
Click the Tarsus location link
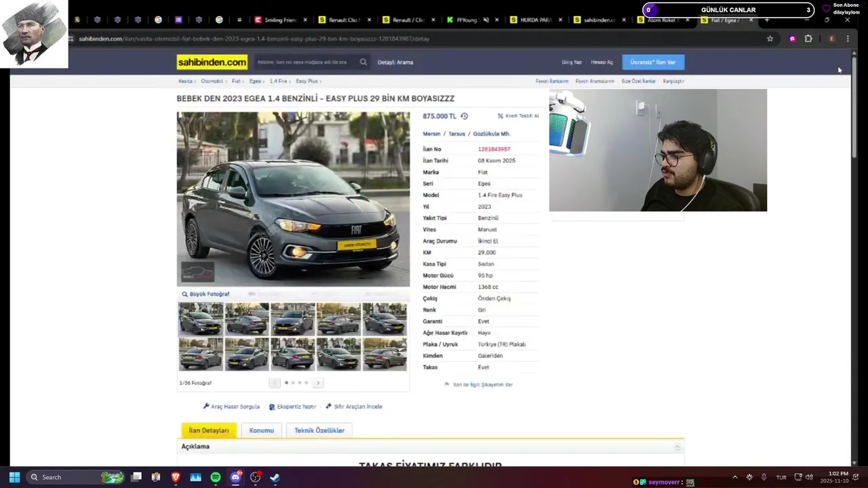coord(456,134)
